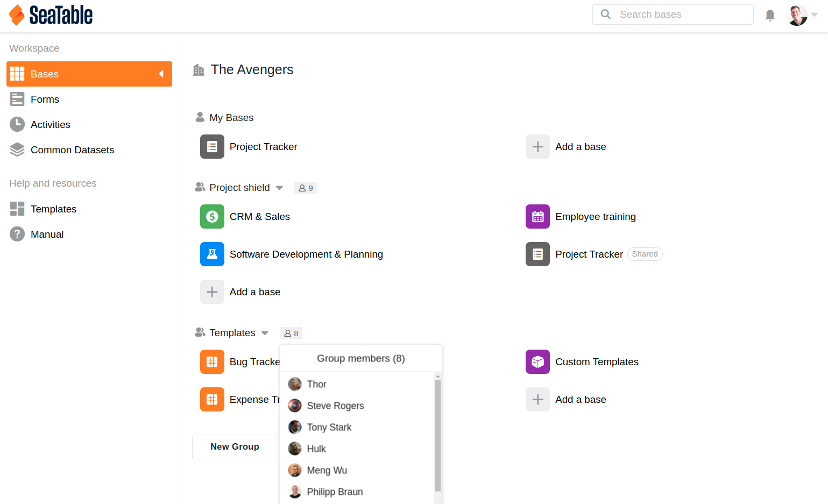Click the Templates sidebar icon

17,209
